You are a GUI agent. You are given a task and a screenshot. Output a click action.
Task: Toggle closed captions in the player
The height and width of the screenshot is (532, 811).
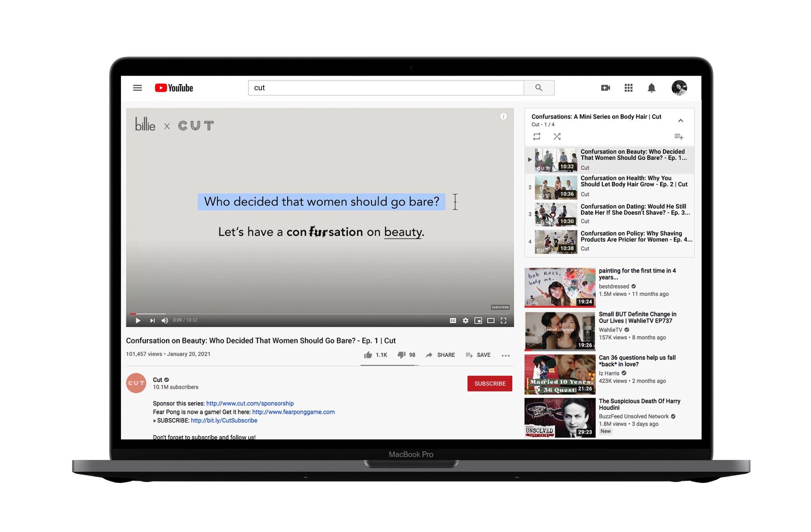453,320
